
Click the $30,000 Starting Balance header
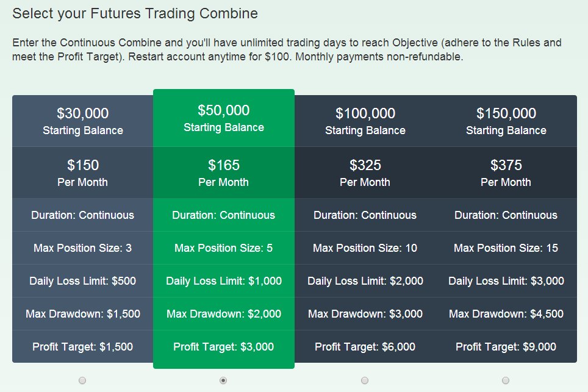pos(82,121)
